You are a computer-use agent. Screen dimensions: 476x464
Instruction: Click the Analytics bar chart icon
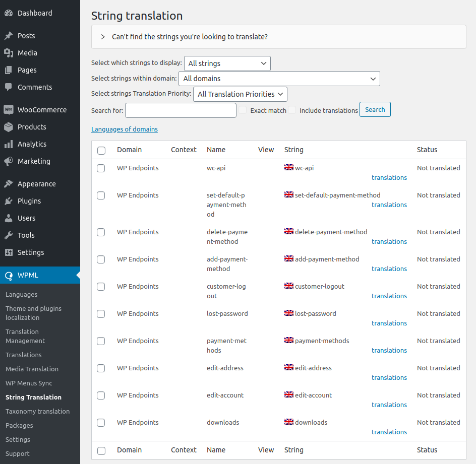click(9, 144)
